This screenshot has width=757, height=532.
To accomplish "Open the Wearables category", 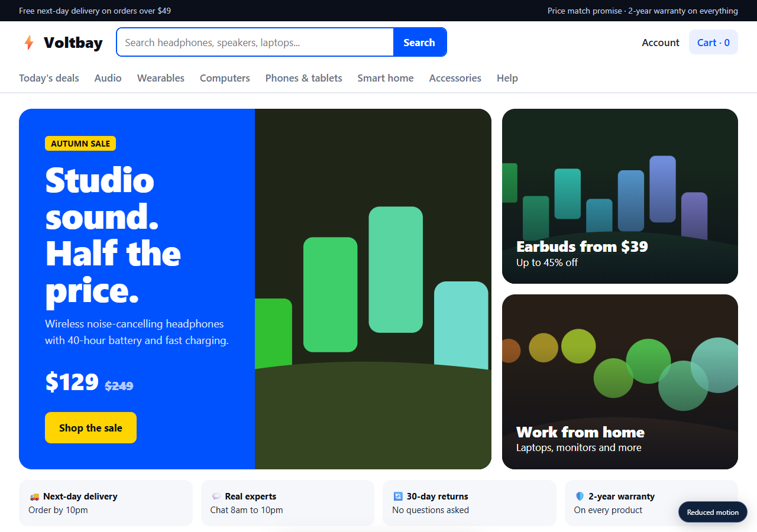I will (x=161, y=78).
